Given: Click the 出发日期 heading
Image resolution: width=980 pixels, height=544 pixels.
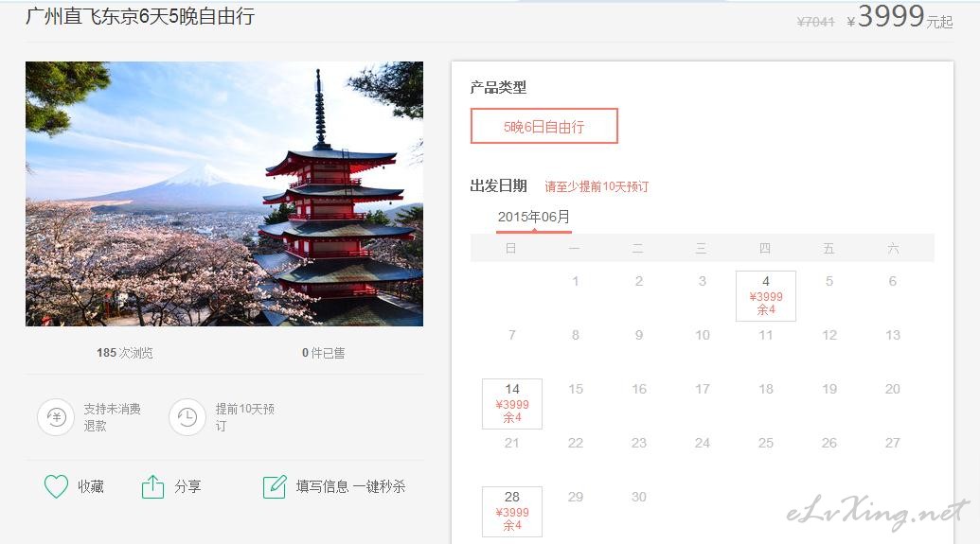Looking at the screenshot, I should click(498, 185).
